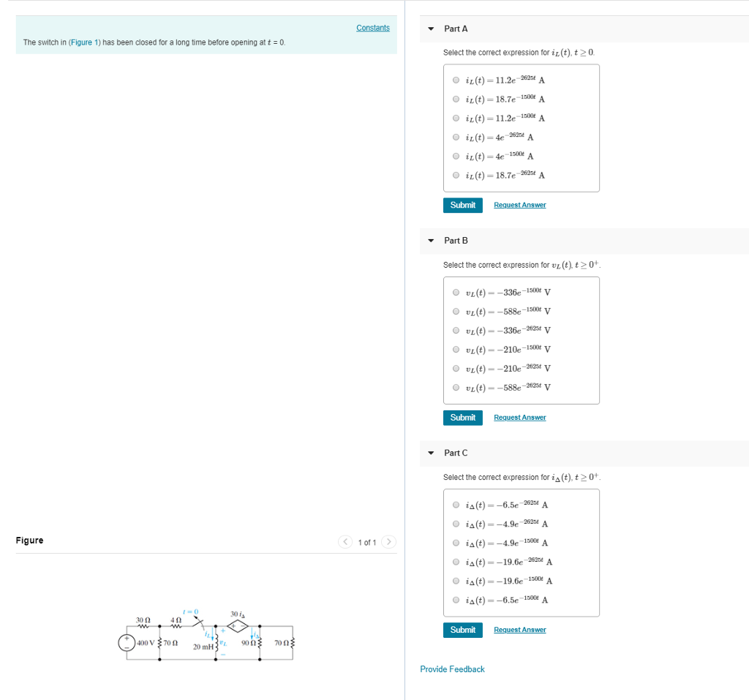This screenshot has width=749, height=700.
Task: Submit the Part B answer
Action: coord(462,418)
